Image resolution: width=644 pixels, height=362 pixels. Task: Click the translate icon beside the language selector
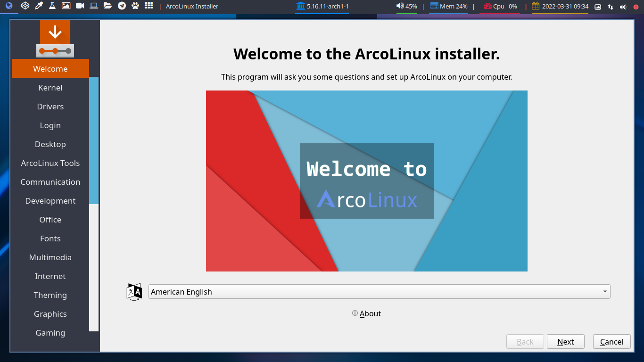[x=134, y=291]
